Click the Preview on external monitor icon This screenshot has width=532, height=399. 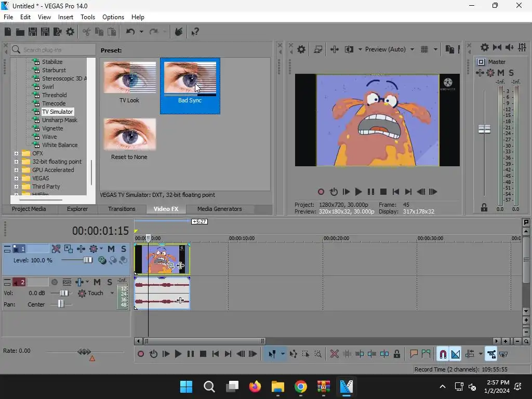coord(318,49)
